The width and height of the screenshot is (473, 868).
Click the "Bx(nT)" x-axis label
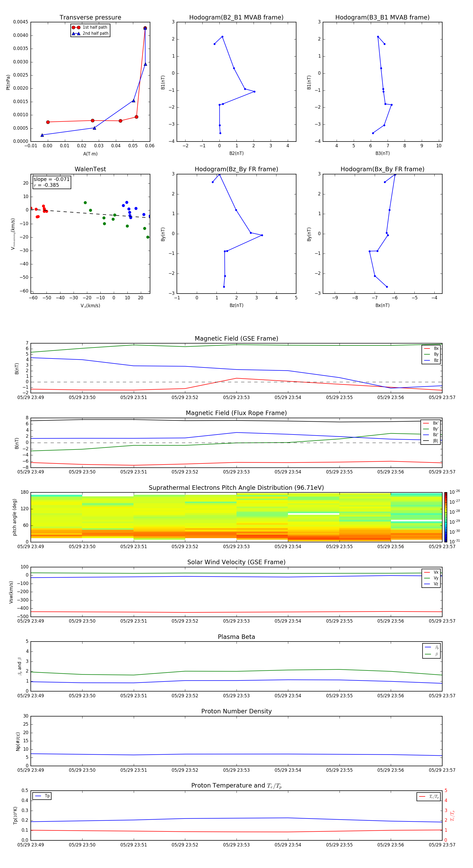pyautogui.click(x=382, y=305)
